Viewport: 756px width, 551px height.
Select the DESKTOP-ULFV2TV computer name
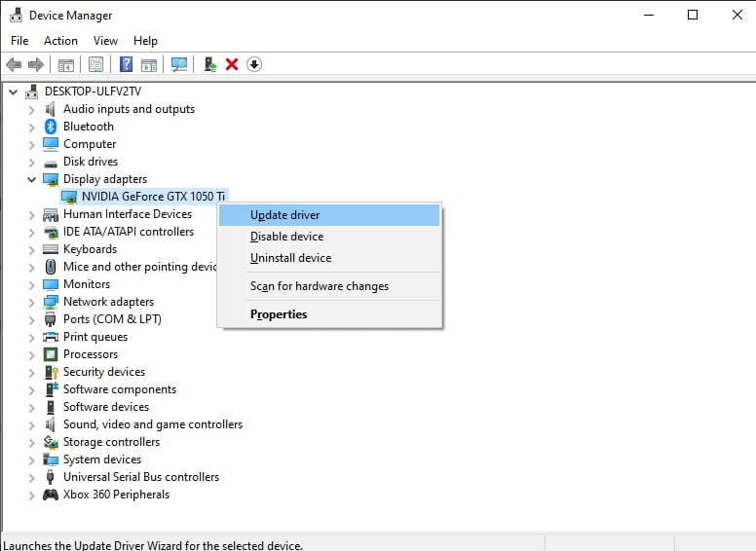tap(94, 92)
